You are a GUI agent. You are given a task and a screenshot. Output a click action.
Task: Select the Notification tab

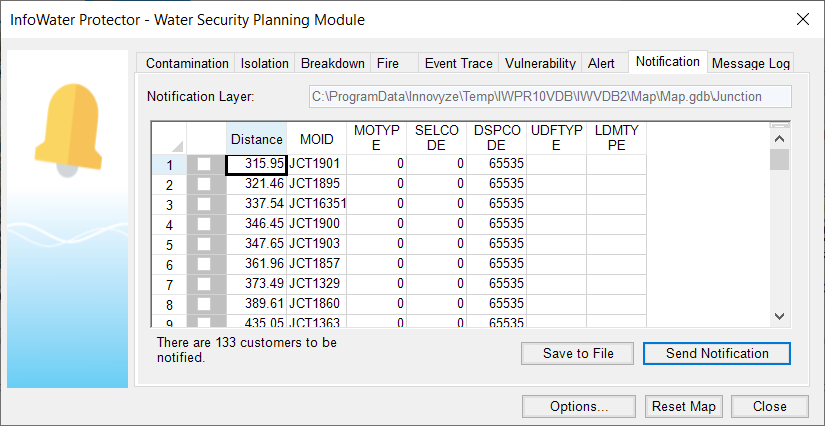[668, 62]
